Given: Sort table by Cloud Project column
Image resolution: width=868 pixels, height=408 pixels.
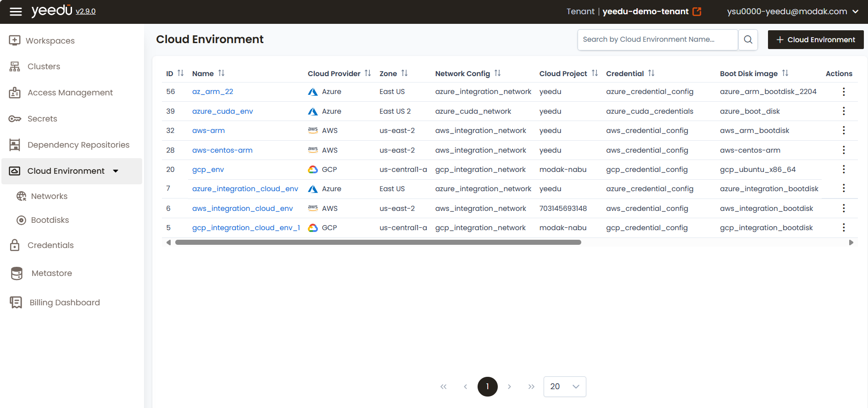Looking at the screenshot, I should pos(595,73).
